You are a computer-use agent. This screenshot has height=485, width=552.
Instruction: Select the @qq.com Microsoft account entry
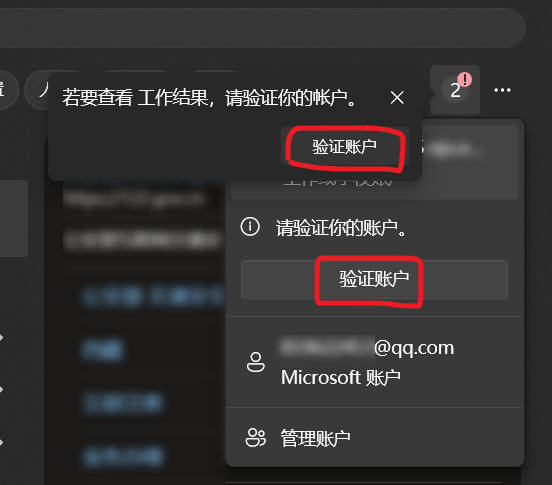pyautogui.click(x=375, y=362)
